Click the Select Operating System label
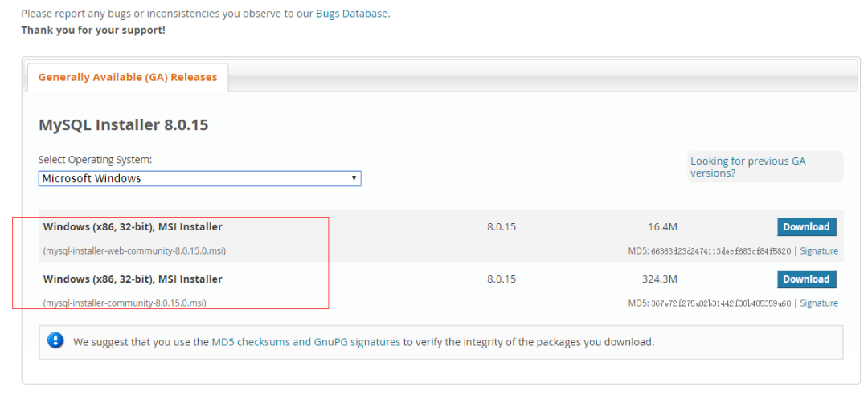The width and height of the screenshot is (868, 395). tap(95, 160)
